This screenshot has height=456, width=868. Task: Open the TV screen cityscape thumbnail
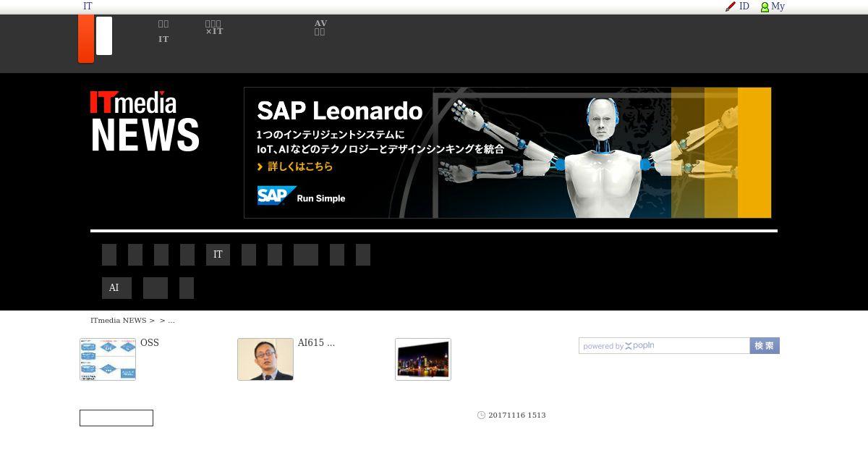point(423,359)
